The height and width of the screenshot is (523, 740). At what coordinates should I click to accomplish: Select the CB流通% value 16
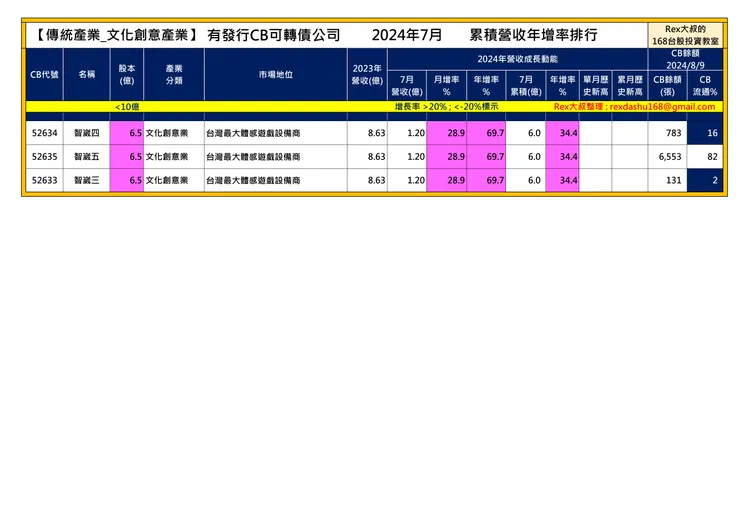click(705, 133)
